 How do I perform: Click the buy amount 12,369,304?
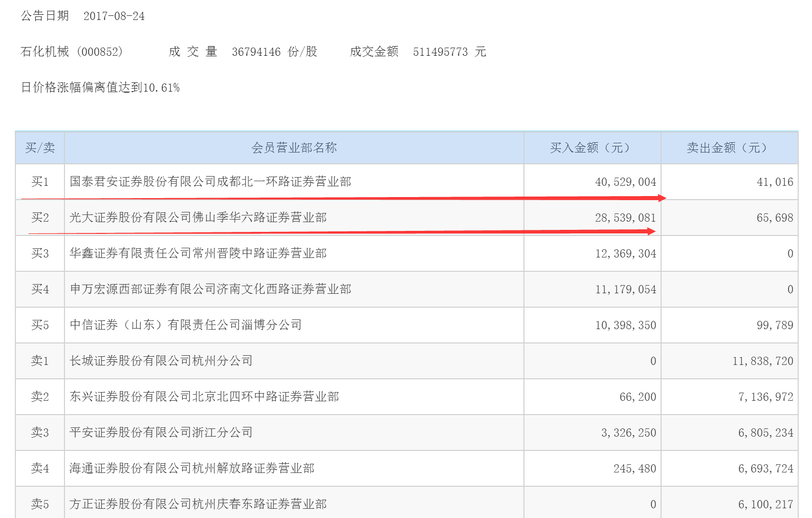[x=625, y=254]
